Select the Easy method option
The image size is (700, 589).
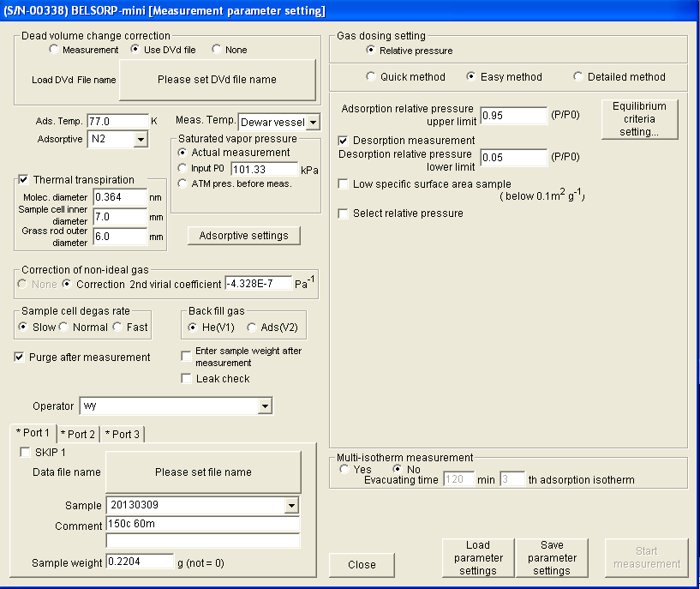click(x=470, y=76)
